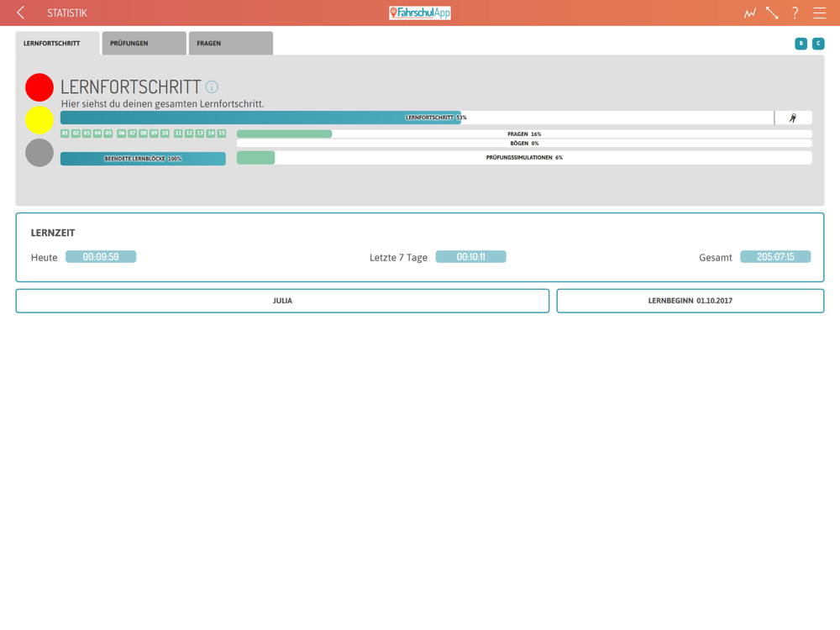This screenshot has height=630, width=840.
Task: Click the Lernbeginn 01.10.2017 button
Action: 690,301
